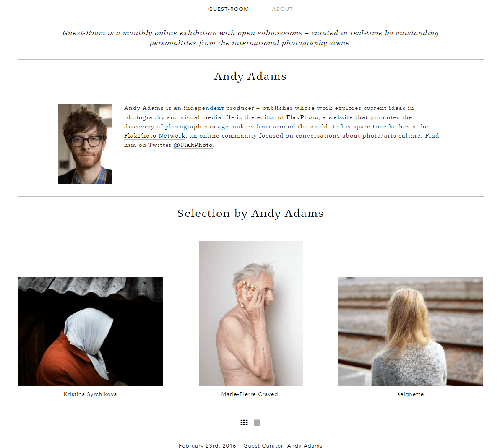Switch to grid view icon
The image size is (500, 448).
pyautogui.click(x=244, y=422)
